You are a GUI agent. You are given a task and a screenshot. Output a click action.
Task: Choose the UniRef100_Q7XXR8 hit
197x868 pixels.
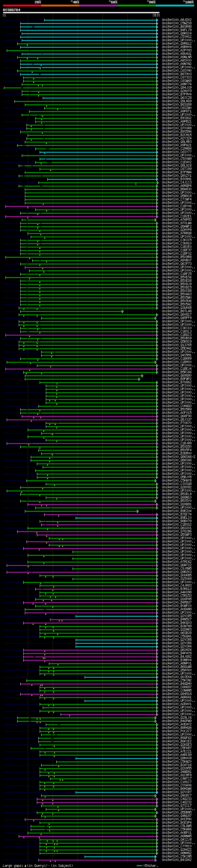point(177,128)
